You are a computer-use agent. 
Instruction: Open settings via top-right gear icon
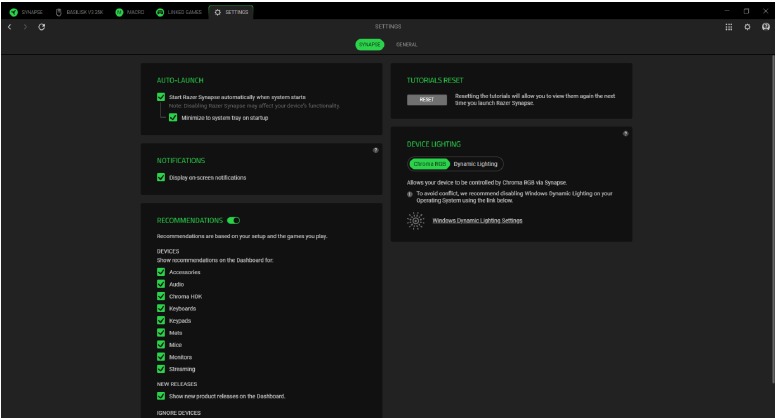pos(747,27)
